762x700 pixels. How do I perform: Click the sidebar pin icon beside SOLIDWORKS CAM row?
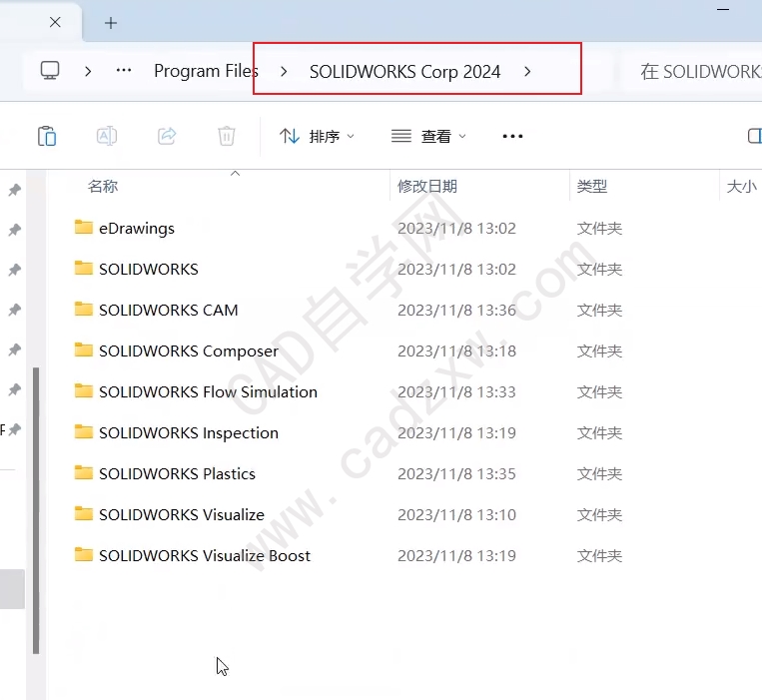tap(15, 310)
